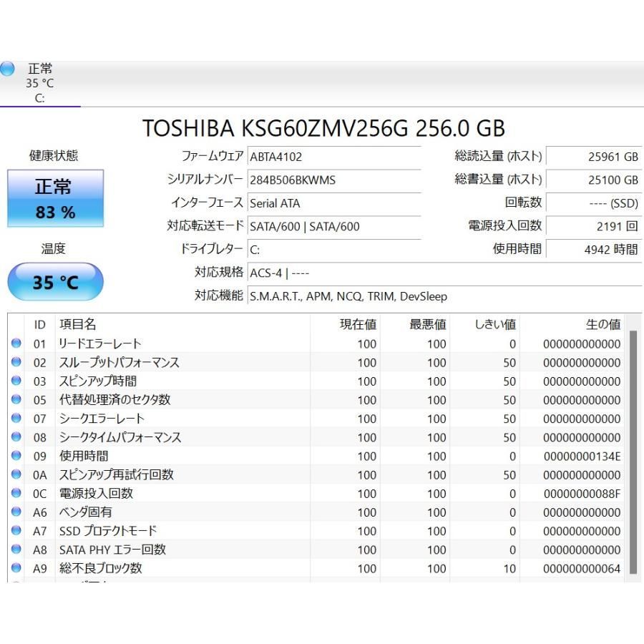Viewport: 644px width, 644px height.
Task: Click the blue status dot for row 09
Action: point(16,456)
